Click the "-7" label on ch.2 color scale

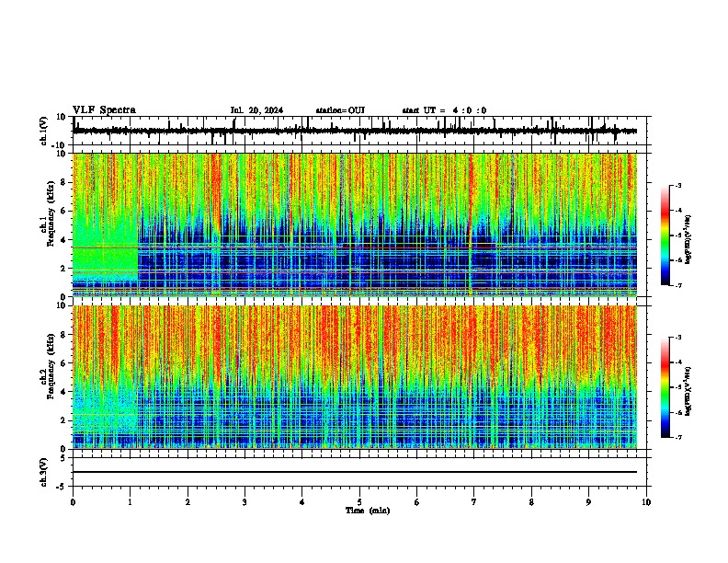point(677,437)
